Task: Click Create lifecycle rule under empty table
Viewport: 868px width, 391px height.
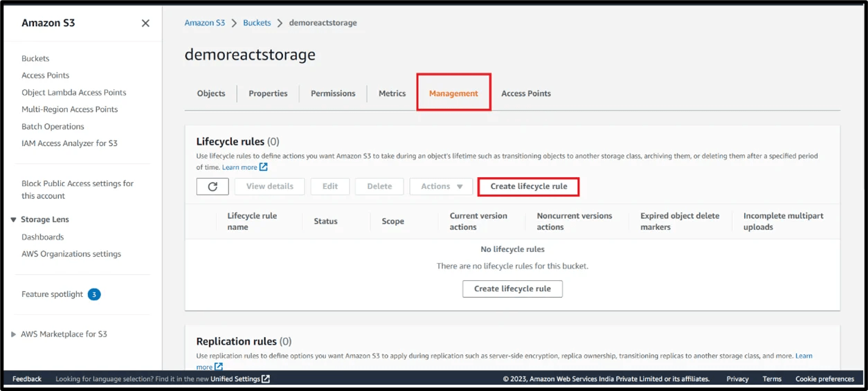Action: (x=512, y=289)
